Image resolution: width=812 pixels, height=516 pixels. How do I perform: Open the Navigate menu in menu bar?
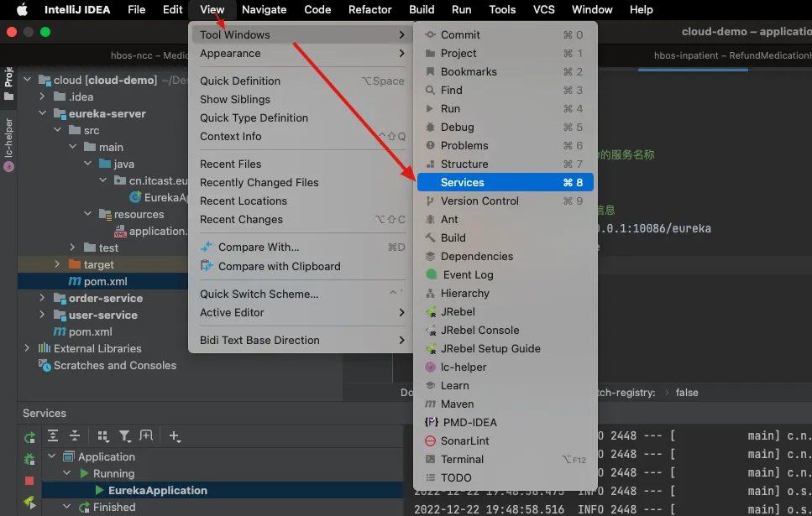coord(265,9)
